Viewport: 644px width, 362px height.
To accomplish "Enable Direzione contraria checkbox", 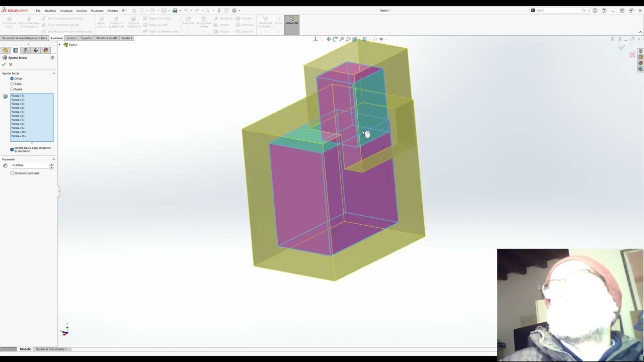I will coord(12,173).
